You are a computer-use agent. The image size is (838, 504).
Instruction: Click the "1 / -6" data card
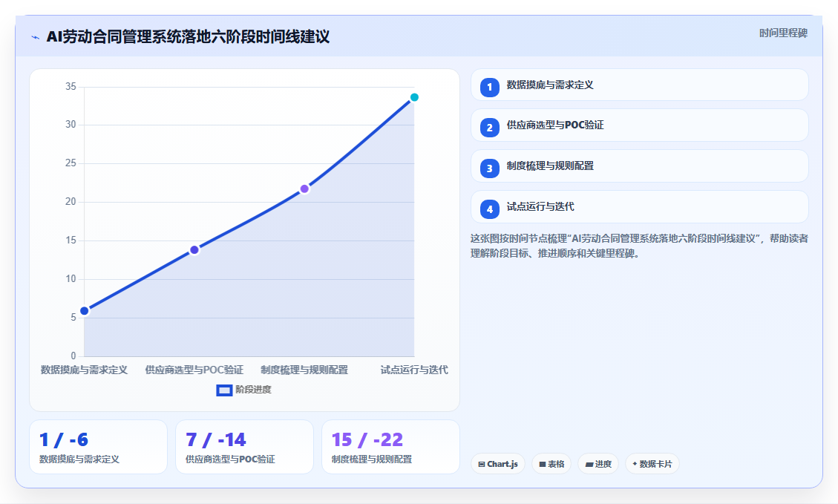[98, 447]
